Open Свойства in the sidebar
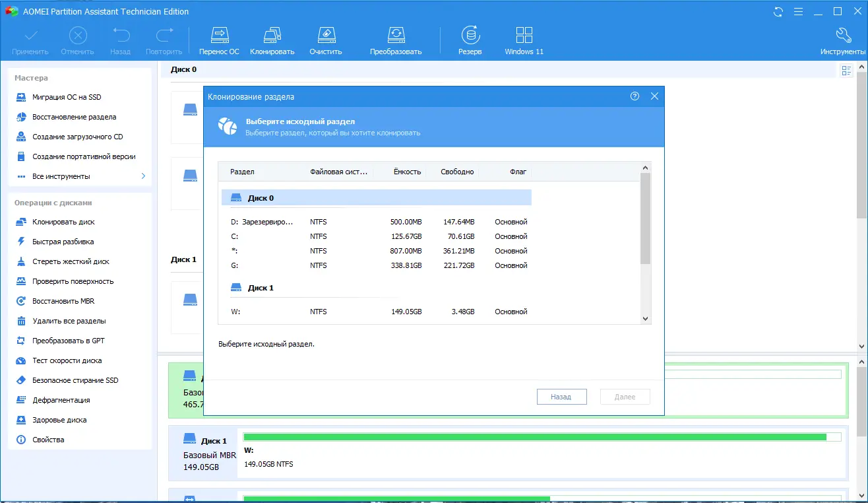The height and width of the screenshot is (503, 868). 48,440
